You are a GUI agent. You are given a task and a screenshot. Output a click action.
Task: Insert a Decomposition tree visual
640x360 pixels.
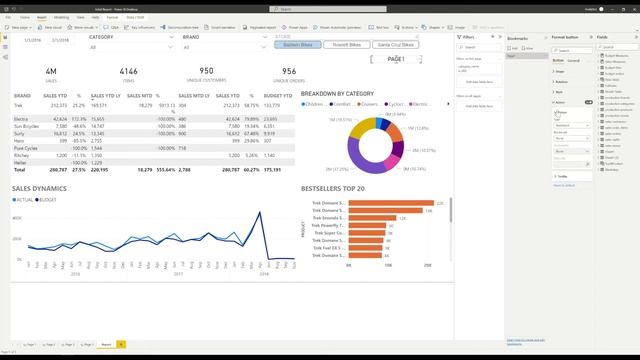pyautogui.click(x=180, y=27)
